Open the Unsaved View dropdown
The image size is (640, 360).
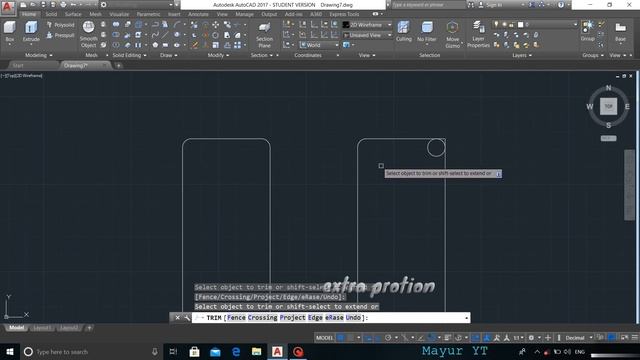click(x=367, y=36)
